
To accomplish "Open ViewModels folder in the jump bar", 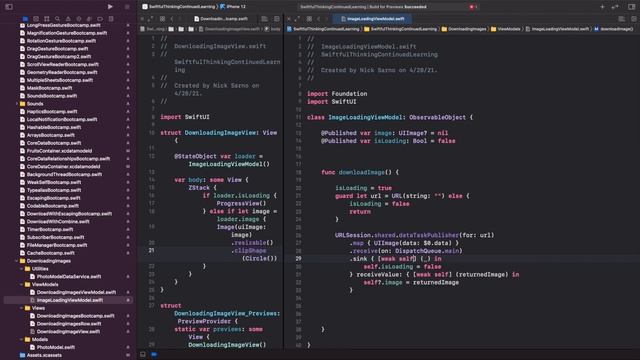I will (505, 29).
